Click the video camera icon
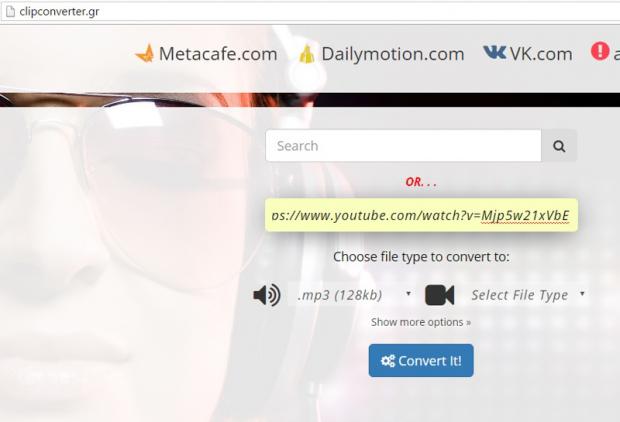Image resolution: width=620 pixels, height=422 pixels. coord(439,295)
